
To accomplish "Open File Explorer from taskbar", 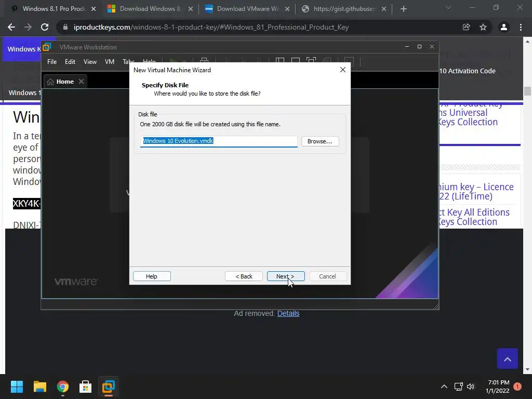I will point(39,387).
